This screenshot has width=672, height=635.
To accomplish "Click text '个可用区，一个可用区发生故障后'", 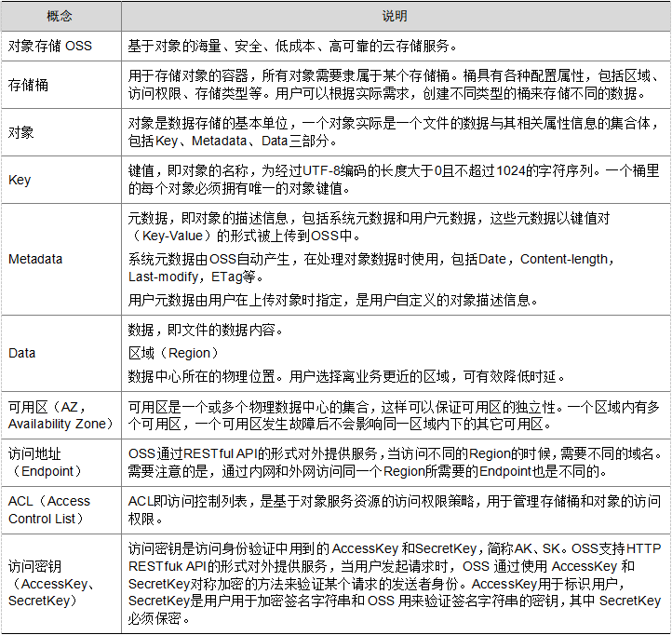I will [x=222, y=424].
